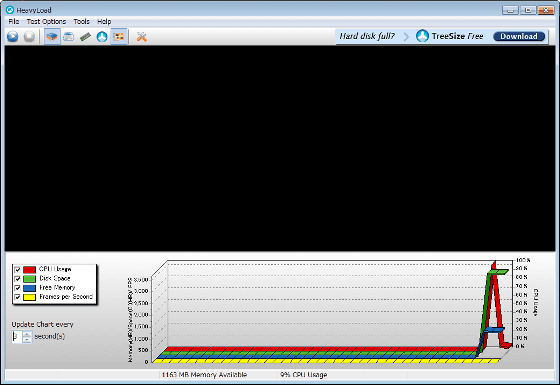Start the stress test with play icon
This screenshot has height=385, width=560.
point(12,36)
